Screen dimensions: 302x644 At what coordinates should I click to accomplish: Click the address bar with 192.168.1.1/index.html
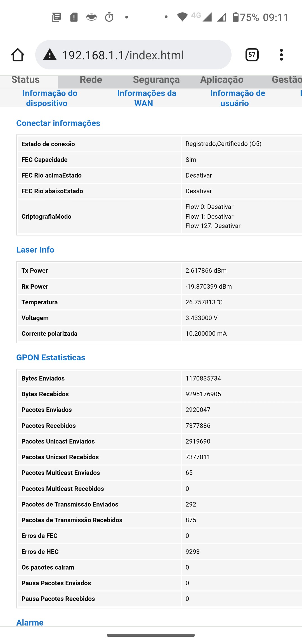(x=133, y=55)
